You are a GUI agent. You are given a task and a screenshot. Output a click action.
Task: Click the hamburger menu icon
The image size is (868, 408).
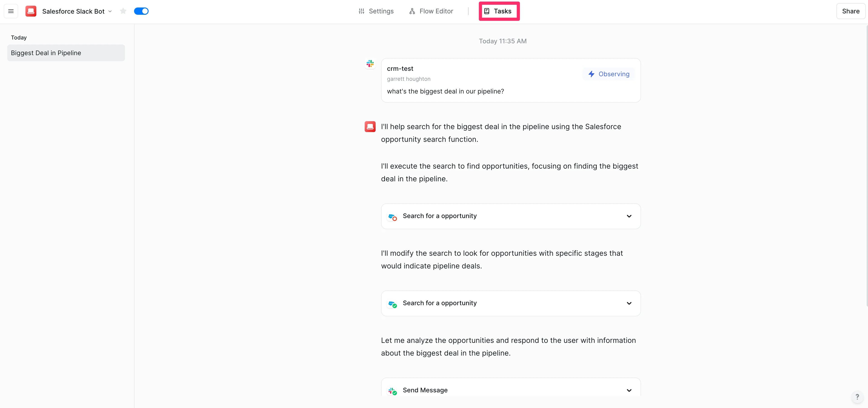11,11
